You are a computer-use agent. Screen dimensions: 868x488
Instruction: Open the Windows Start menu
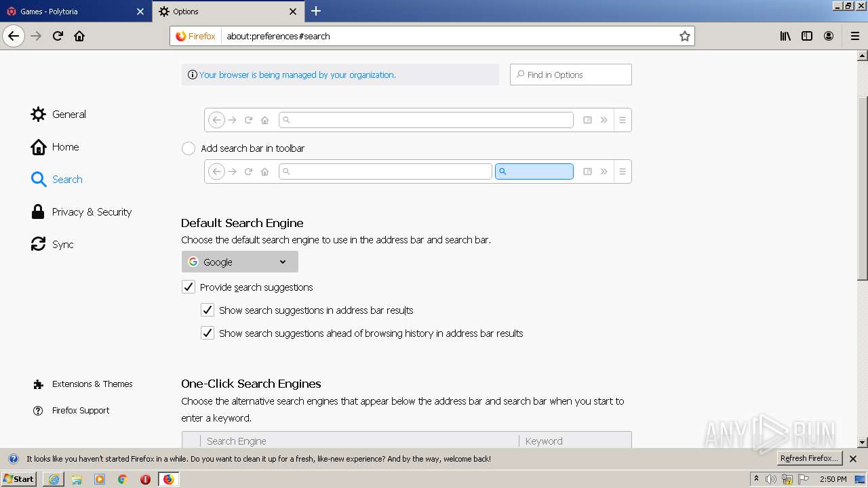(19, 479)
